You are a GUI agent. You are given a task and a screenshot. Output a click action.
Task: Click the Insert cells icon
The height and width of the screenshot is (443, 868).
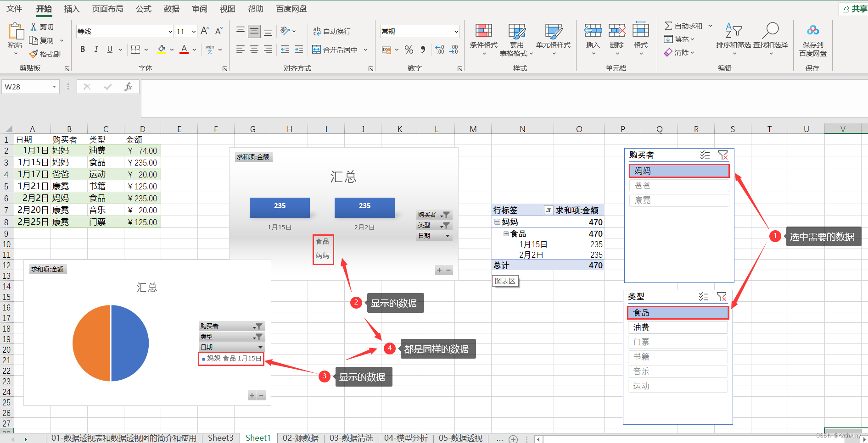tap(593, 31)
